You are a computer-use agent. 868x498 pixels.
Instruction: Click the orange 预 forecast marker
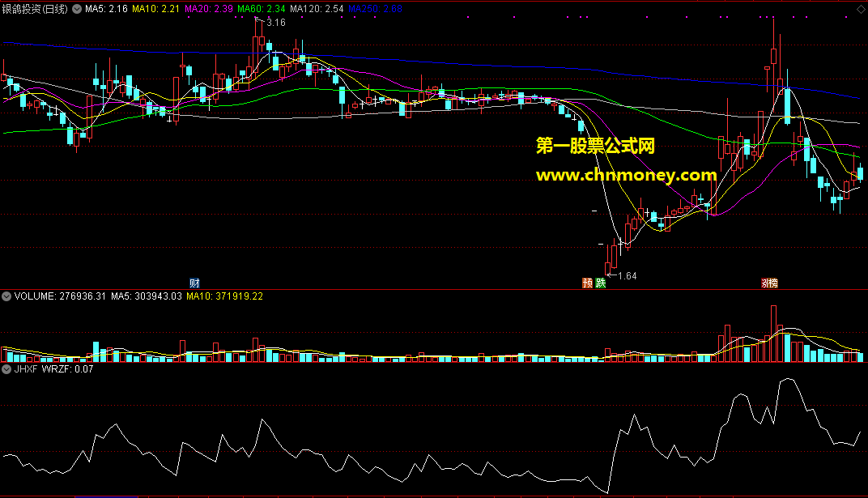click(x=588, y=283)
